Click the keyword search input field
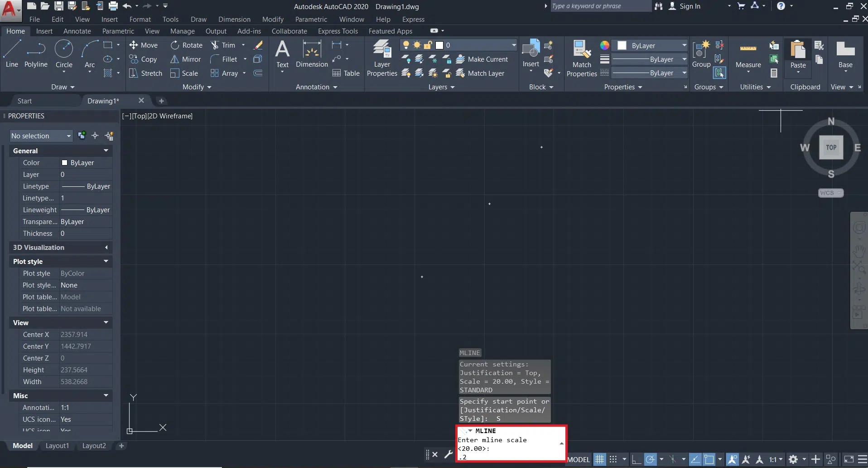This screenshot has height=468, width=868. tap(599, 6)
